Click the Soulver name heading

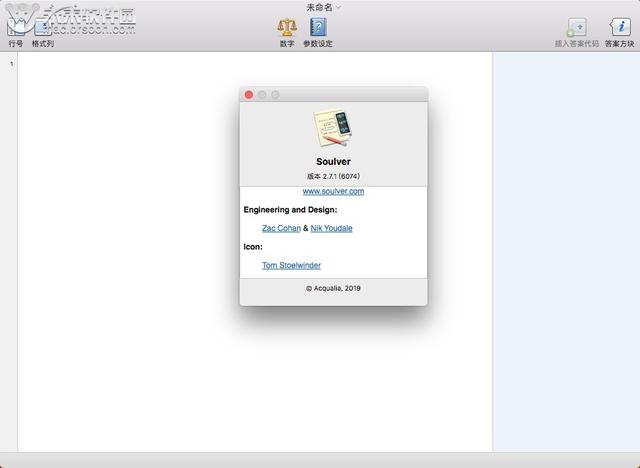point(333,162)
